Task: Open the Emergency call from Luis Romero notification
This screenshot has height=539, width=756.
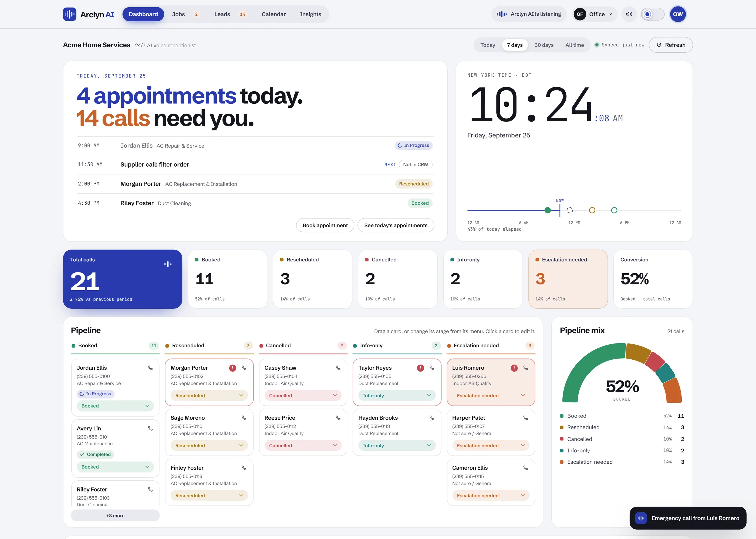Action: [688, 518]
